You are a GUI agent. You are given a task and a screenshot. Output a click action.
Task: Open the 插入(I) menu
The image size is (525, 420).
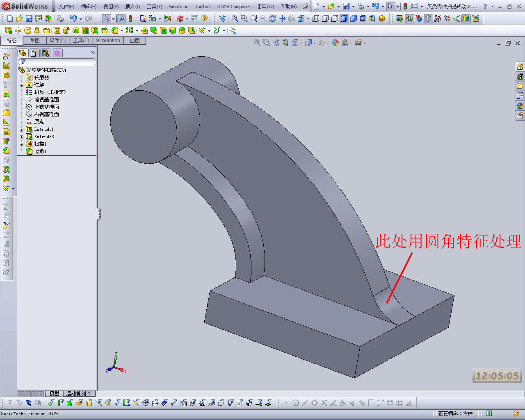tap(132, 7)
